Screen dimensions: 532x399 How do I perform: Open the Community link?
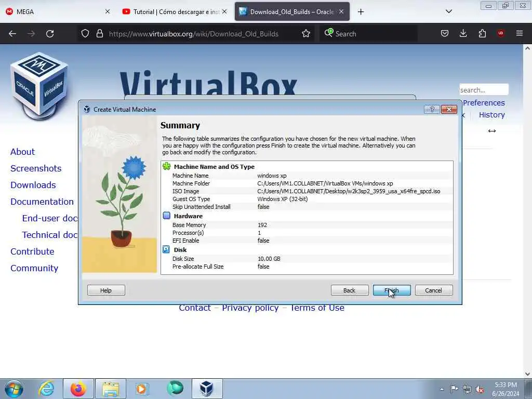point(34,268)
